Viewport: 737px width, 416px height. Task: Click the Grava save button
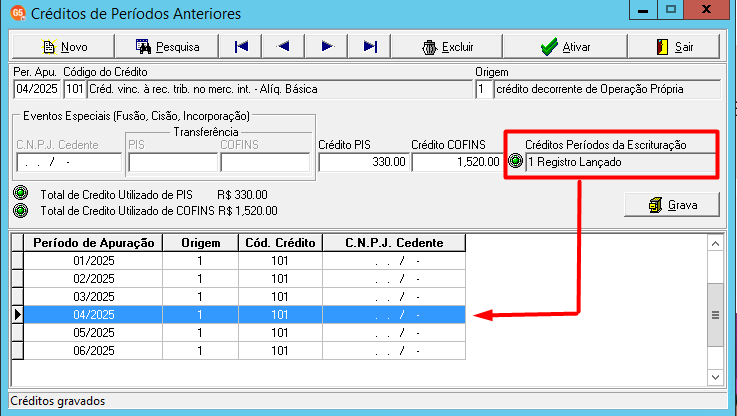pyautogui.click(x=672, y=205)
